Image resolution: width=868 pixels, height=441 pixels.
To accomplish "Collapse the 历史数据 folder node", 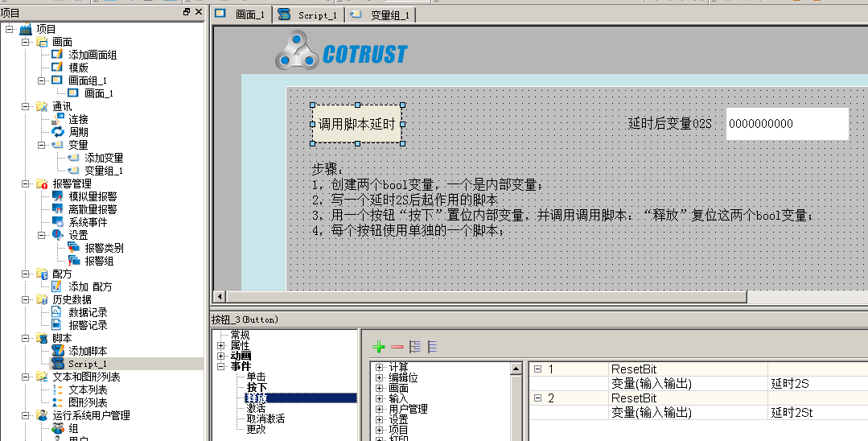I will (x=26, y=299).
